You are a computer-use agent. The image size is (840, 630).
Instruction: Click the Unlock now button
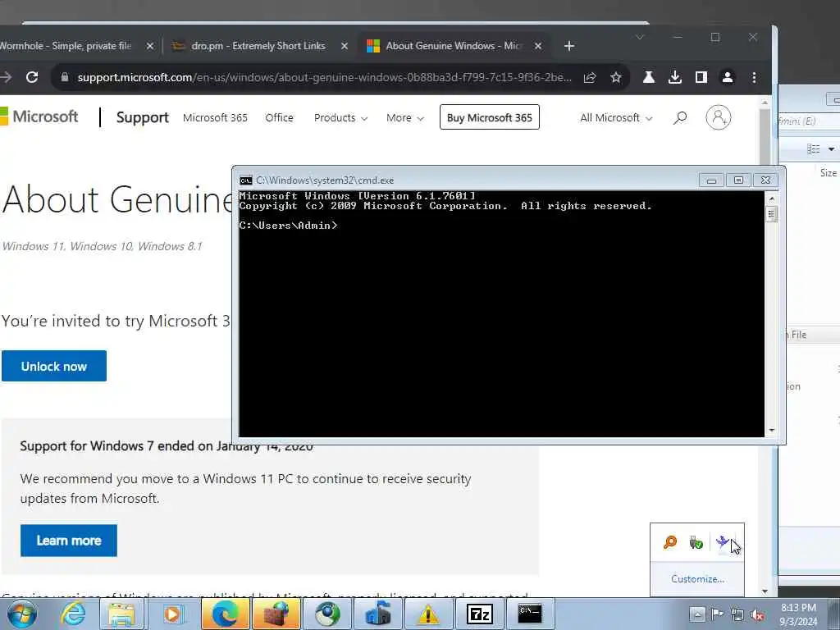[53, 367]
